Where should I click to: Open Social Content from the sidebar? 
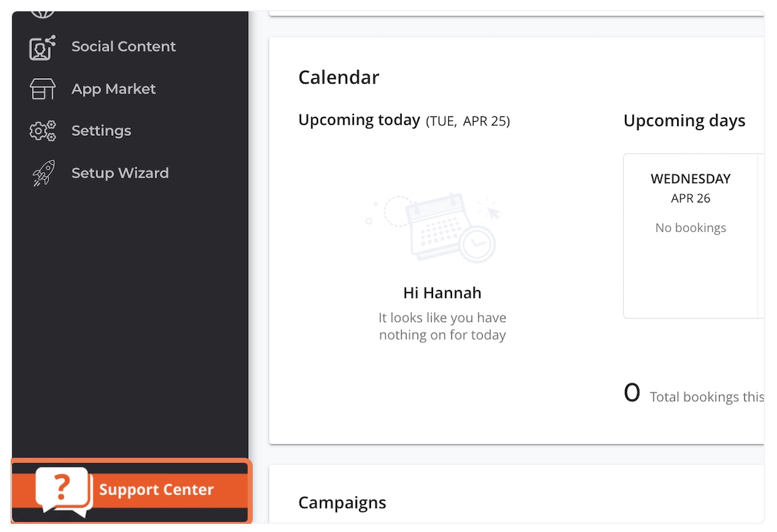(123, 47)
